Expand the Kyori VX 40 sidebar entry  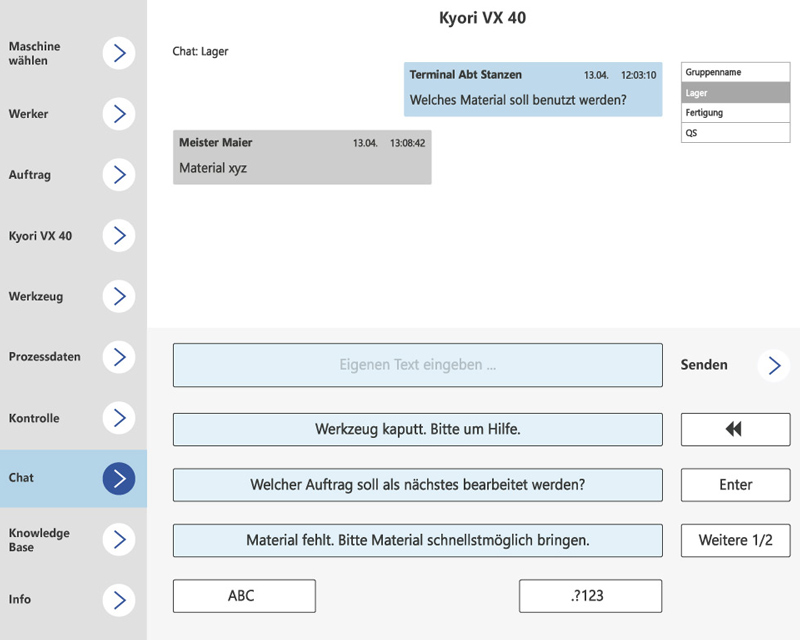(x=118, y=236)
